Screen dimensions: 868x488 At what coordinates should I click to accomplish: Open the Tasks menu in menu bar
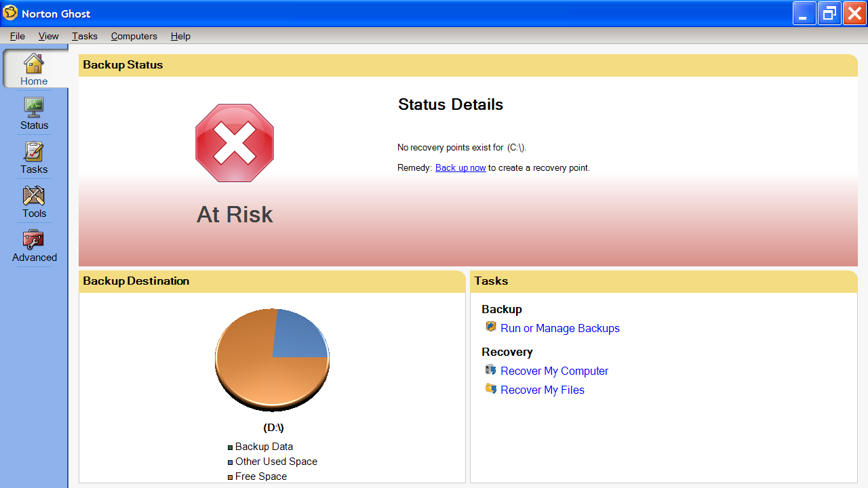85,36
